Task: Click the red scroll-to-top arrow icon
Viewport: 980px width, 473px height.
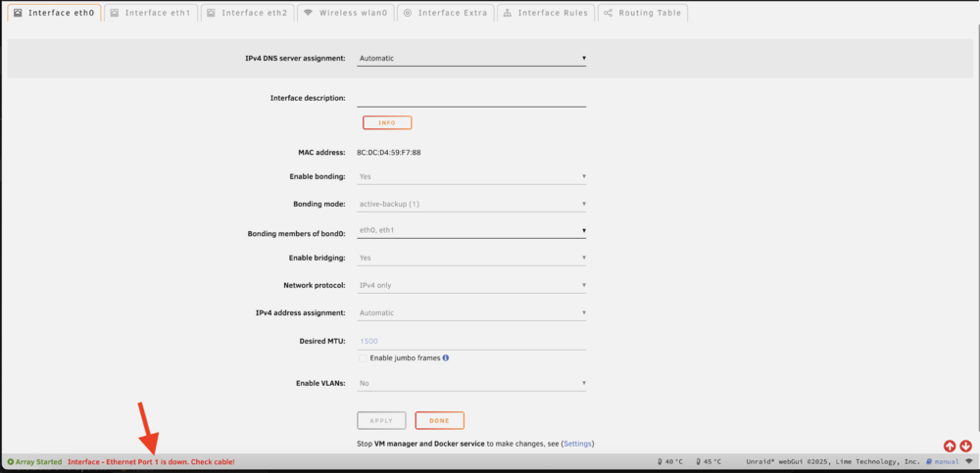Action: (x=950, y=447)
